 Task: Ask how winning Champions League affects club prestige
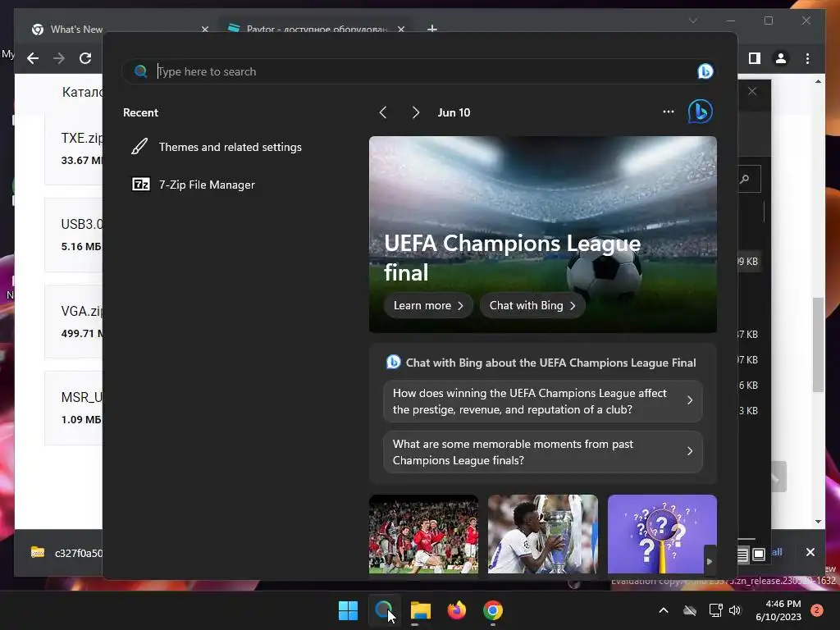tap(543, 401)
